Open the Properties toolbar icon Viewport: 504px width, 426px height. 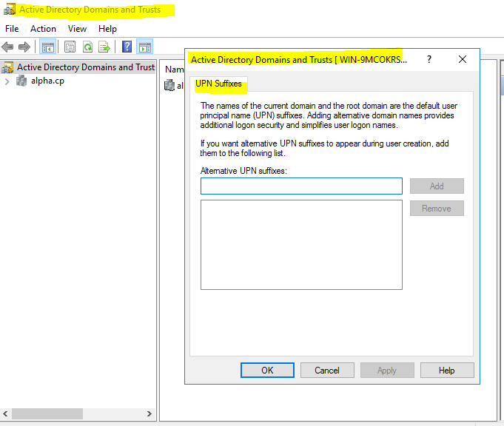pyautogui.click(x=70, y=47)
